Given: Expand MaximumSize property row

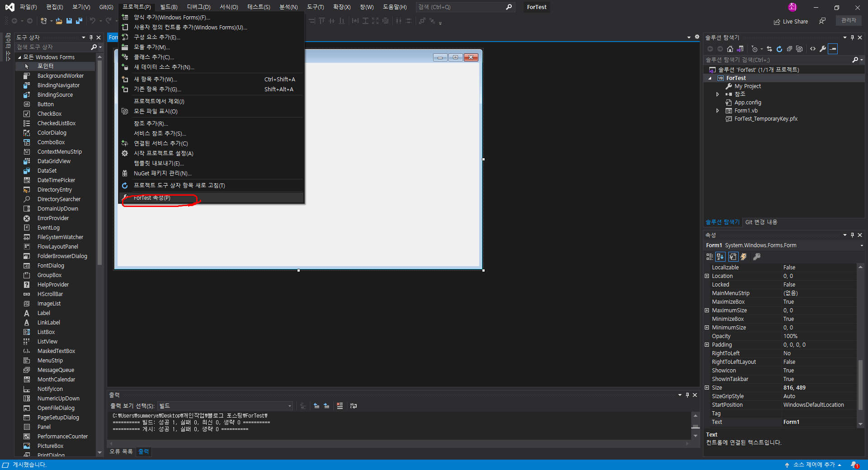Looking at the screenshot, I should click(x=707, y=310).
